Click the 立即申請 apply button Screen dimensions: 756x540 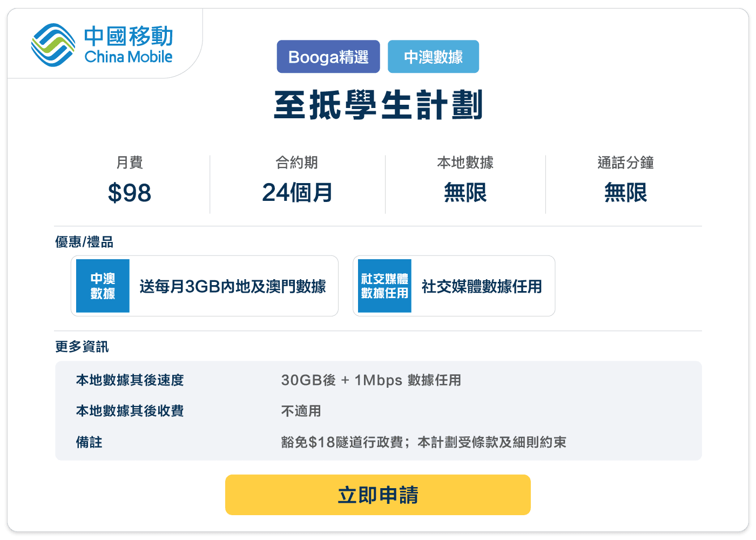(378, 494)
